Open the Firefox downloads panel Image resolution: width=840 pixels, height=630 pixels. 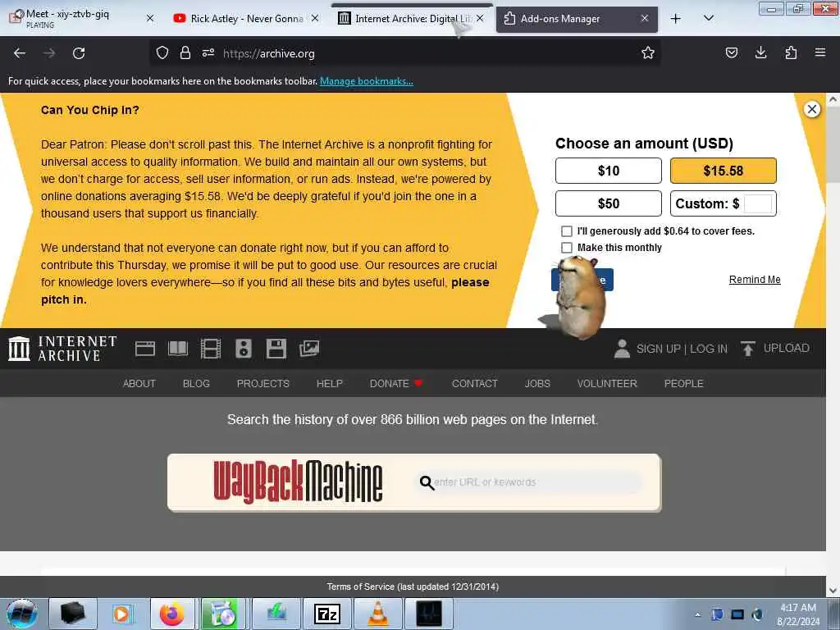click(x=760, y=53)
